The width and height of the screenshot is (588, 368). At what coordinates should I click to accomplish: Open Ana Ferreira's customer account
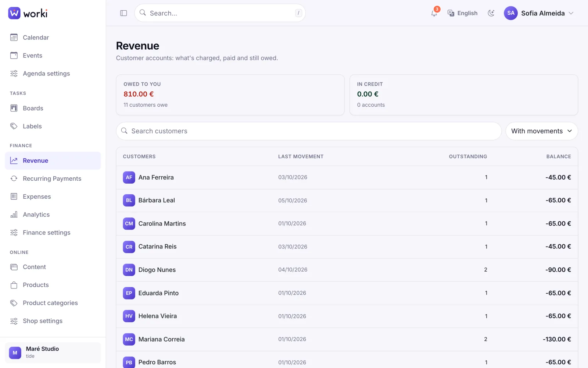pyautogui.click(x=347, y=177)
